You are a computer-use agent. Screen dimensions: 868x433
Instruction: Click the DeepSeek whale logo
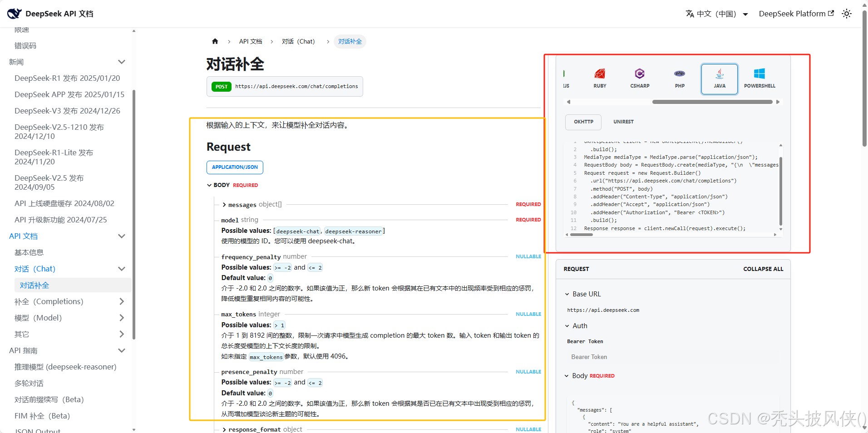(14, 14)
